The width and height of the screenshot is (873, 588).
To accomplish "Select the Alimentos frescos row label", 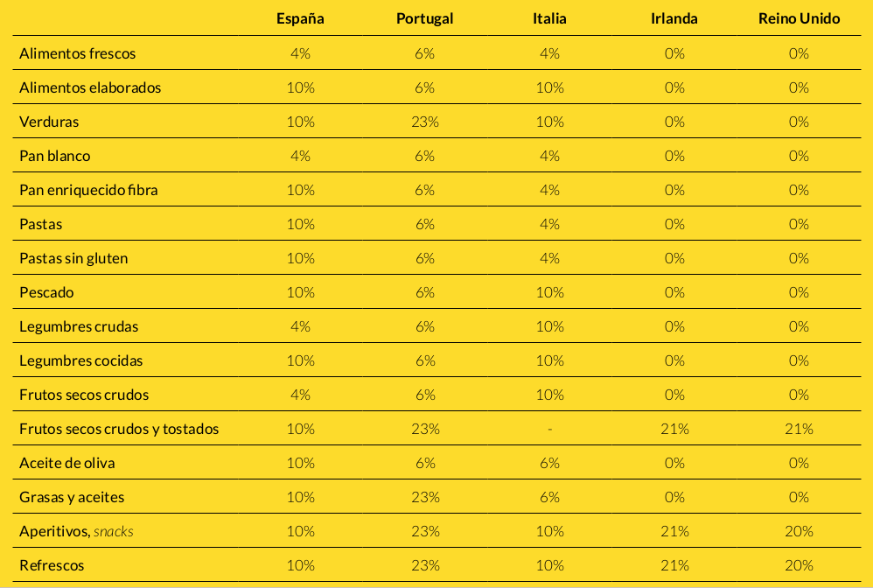I will 77,53.
